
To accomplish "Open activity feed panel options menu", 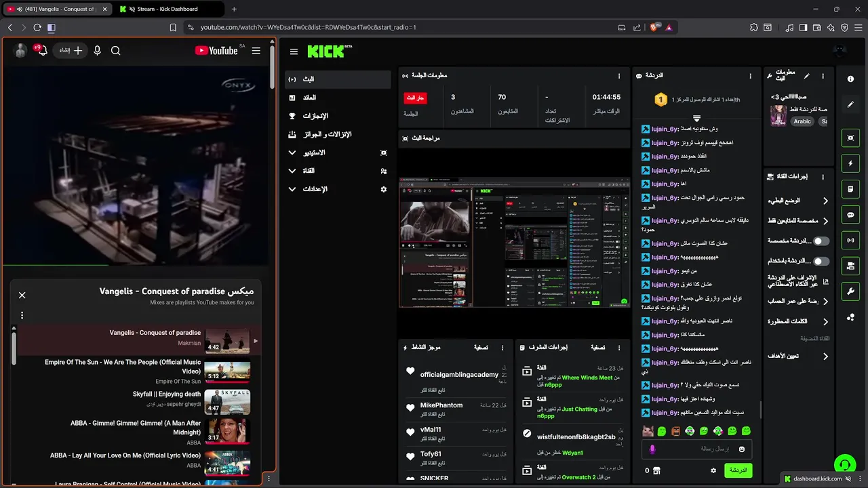I will pyautogui.click(x=502, y=348).
